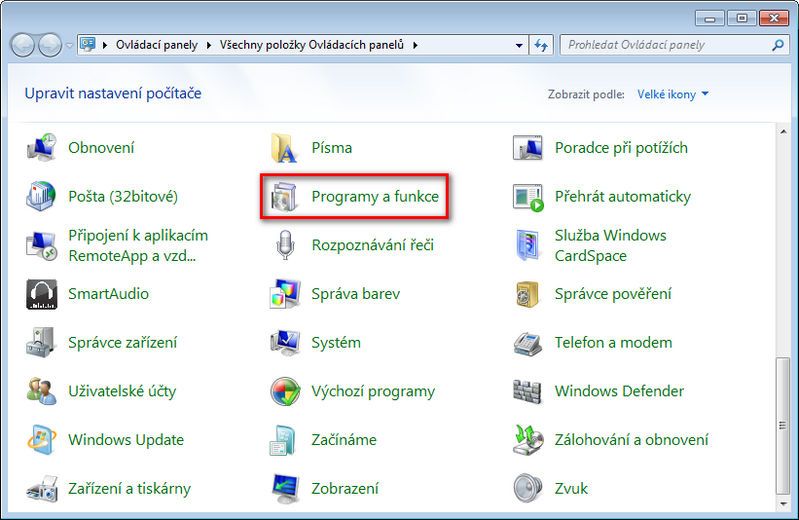The width and height of the screenshot is (799, 520).
Task: Open the Správce zařízení link text
Action: pos(123,343)
